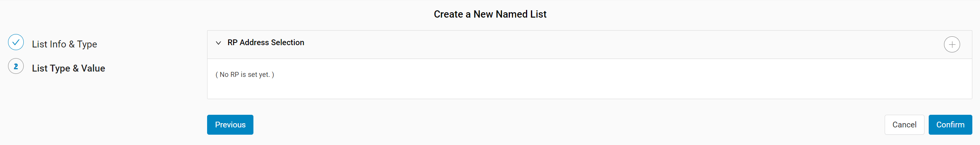Screen dimensions: 980x145
Task: Confirm the new named list
Action: (x=950, y=125)
